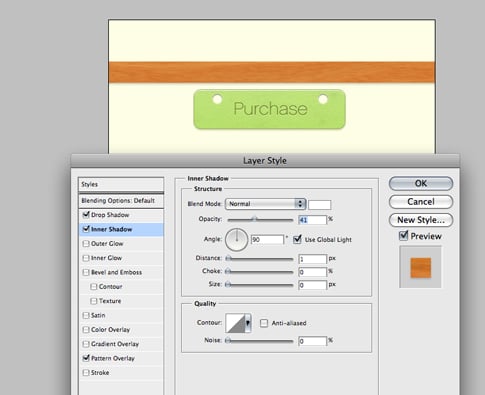This screenshot has height=395, width=485.
Task: Select the Color Overlay label row
Action: coord(121,330)
